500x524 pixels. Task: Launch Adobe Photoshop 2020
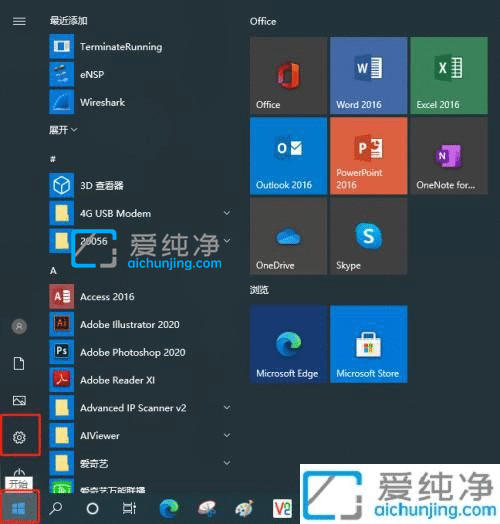point(140,352)
